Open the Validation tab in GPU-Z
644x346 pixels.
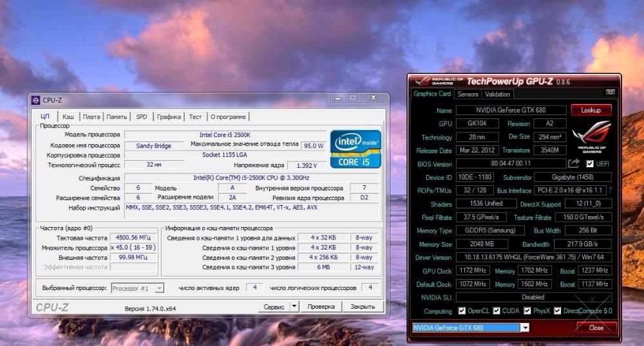click(497, 94)
